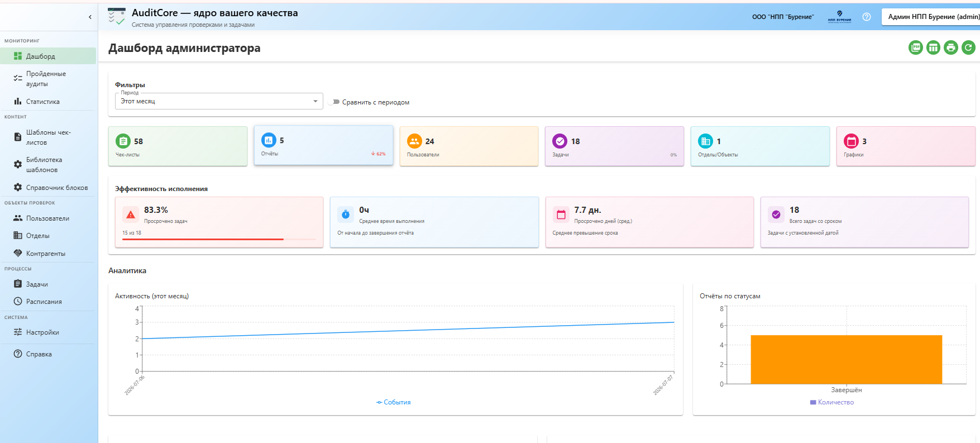The image size is (980, 443).
Task: Click the '7.7 дн.' value
Action: point(587,210)
